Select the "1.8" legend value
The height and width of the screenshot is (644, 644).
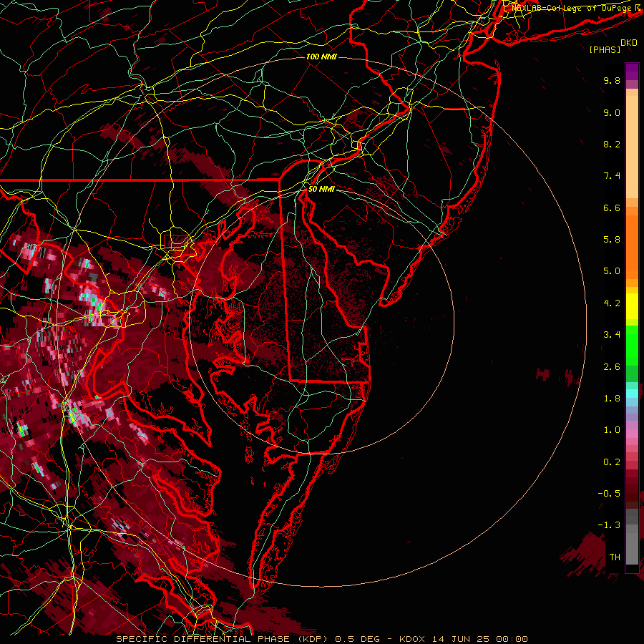pyautogui.click(x=612, y=399)
